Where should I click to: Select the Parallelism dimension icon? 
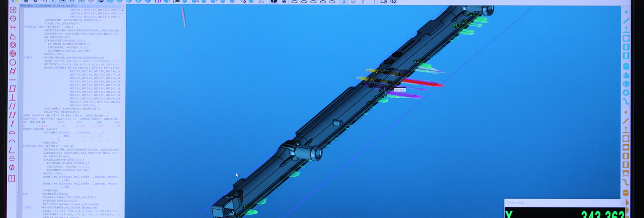[12, 106]
